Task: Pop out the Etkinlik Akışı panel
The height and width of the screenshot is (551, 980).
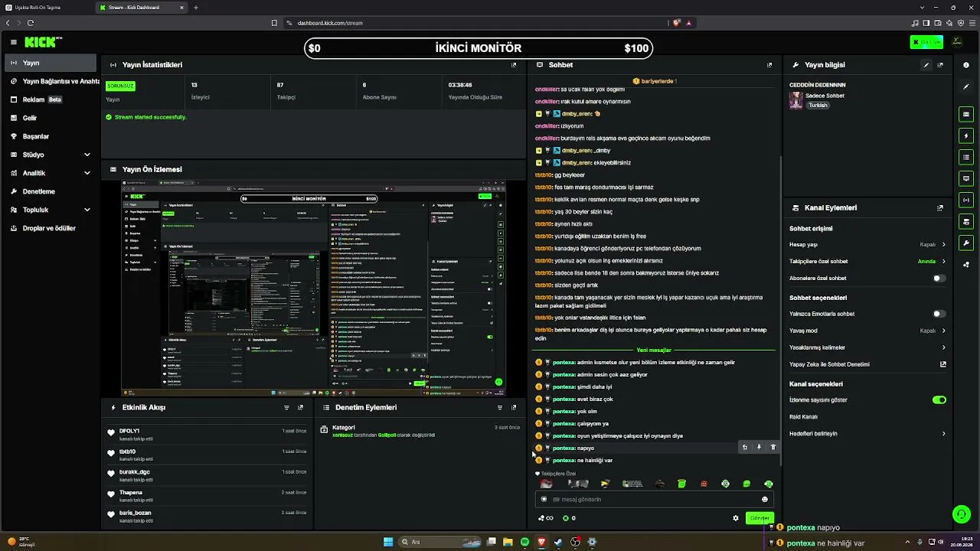Action: point(300,407)
